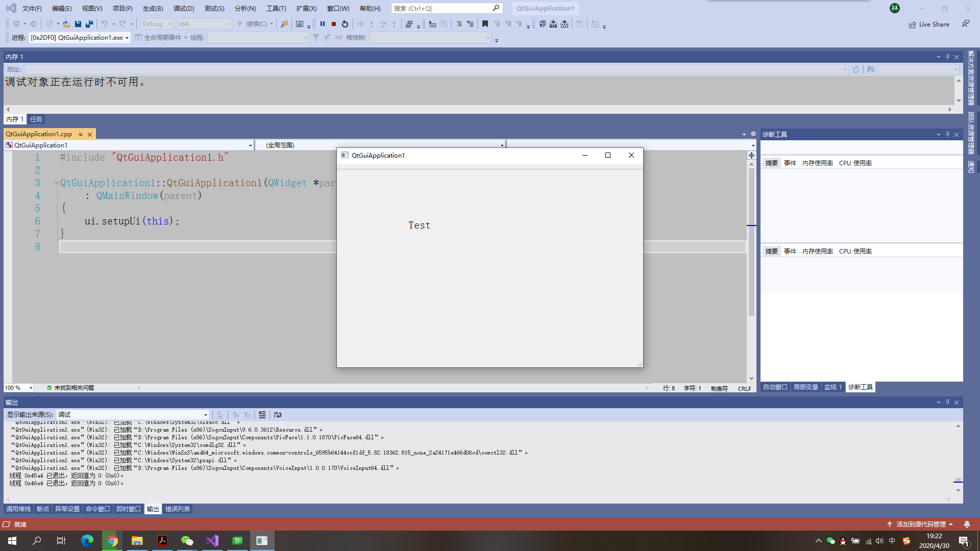980x551 pixels.
Task: Click the Step Out icon in toolbar
Action: point(393,24)
